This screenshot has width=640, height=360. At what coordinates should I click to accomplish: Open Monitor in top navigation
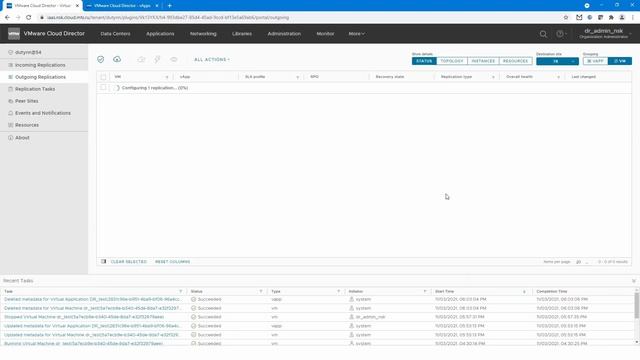(x=325, y=34)
